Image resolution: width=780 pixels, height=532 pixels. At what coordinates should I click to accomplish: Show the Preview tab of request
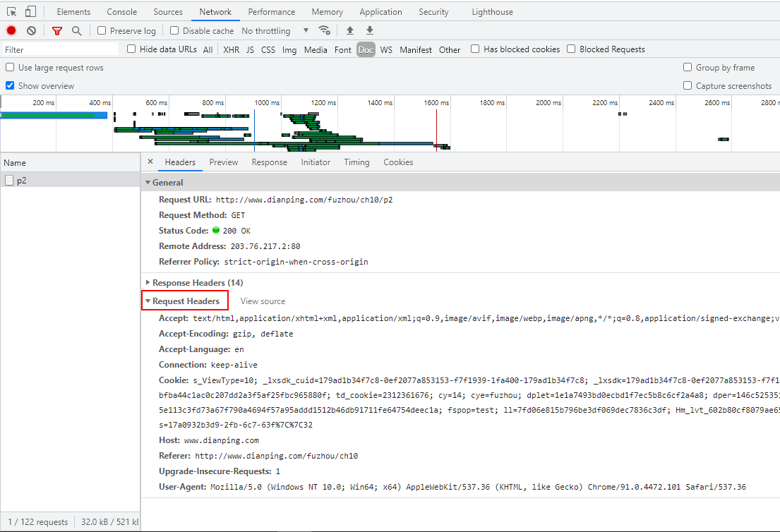tap(224, 162)
